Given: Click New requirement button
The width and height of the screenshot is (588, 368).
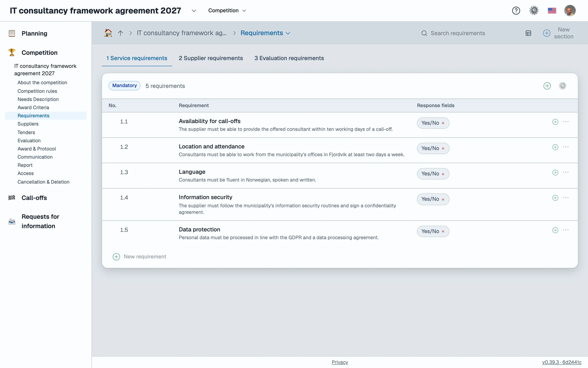Looking at the screenshot, I should [139, 257].
